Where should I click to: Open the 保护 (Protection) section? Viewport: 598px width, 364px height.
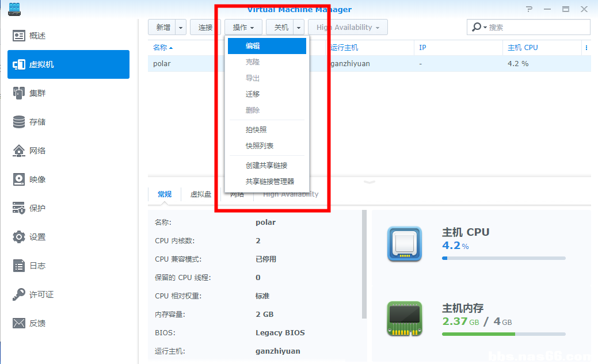pyautogui.click(x=32, y=208)
